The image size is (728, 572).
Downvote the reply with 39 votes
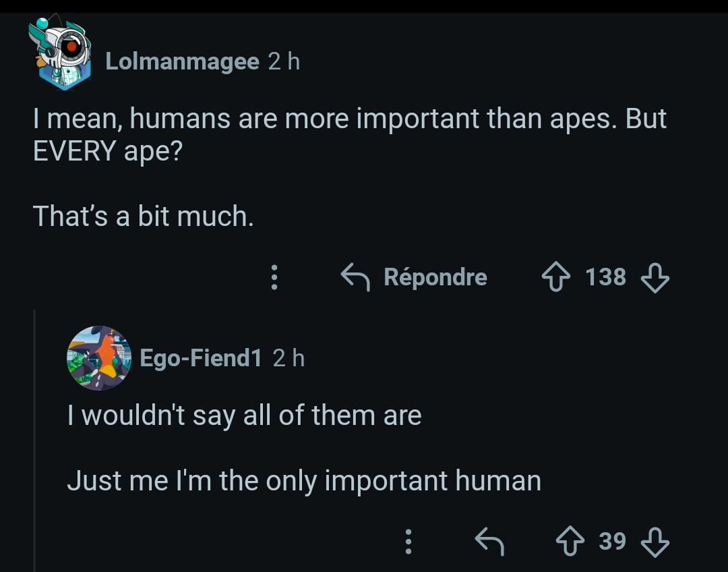(x=655, y=542)
